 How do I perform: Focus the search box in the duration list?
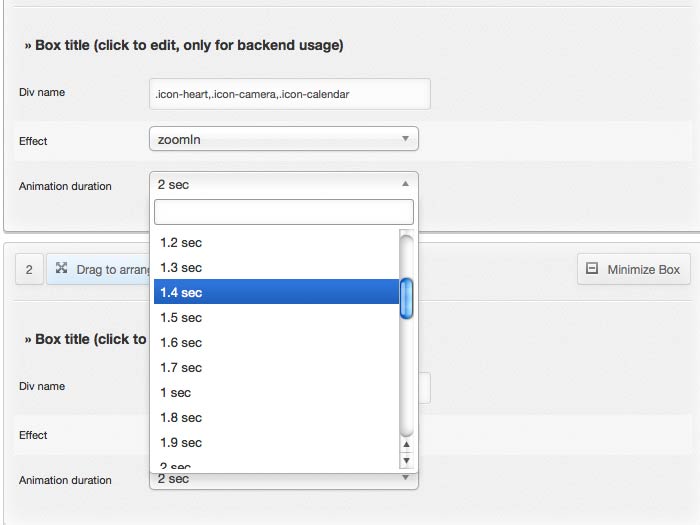pyautogui.click(x=283, y=212)
